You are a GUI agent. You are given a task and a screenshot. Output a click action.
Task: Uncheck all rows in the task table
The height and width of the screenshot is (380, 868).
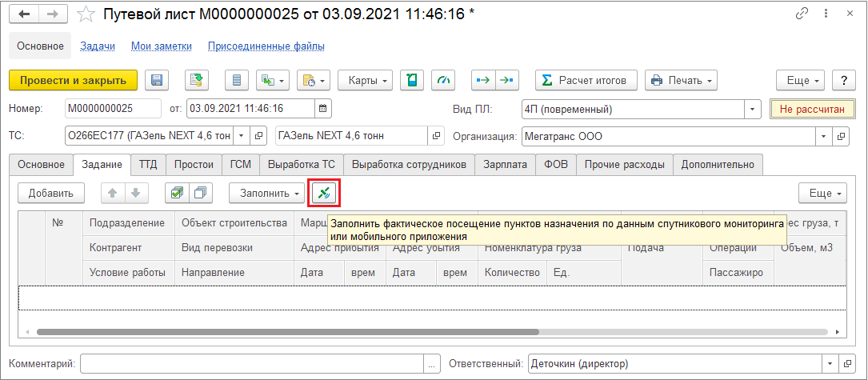(x=199, y=193)
